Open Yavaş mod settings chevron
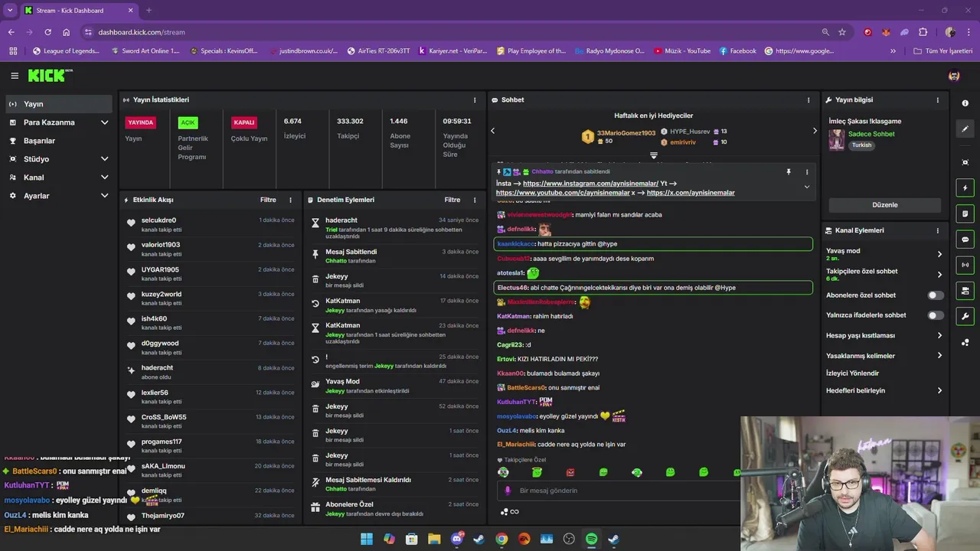 (x=939, y=254)
